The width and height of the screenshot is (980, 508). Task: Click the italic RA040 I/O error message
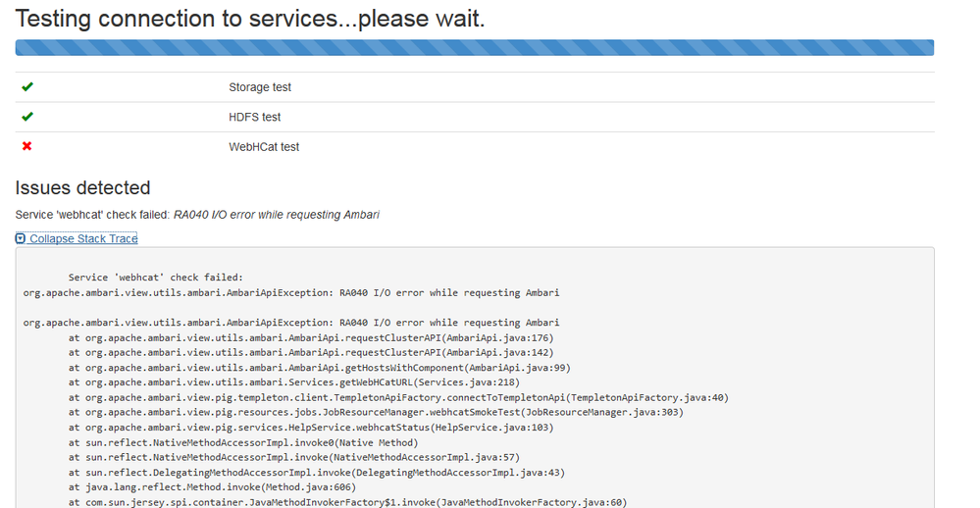click(276, 214)
